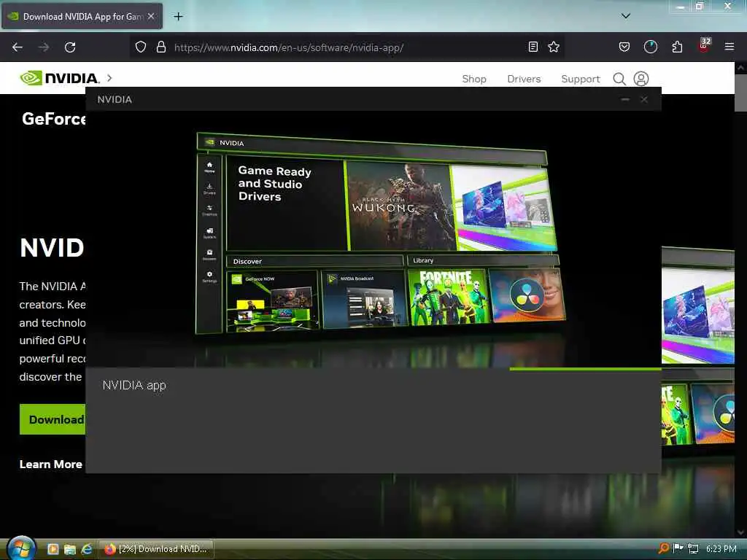Click the 'NVIDIA app' installer label
The image size is (747, 560).
[134, 385]
